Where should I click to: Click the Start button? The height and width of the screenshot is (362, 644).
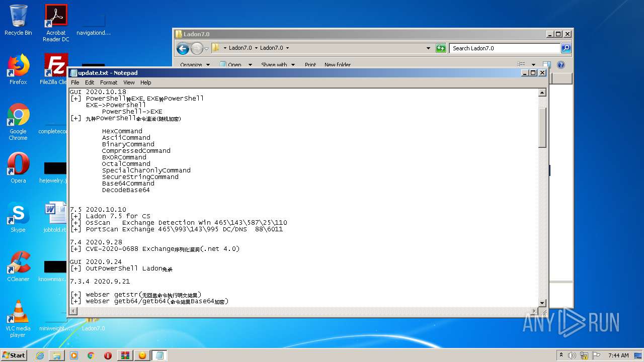point(14,355)
